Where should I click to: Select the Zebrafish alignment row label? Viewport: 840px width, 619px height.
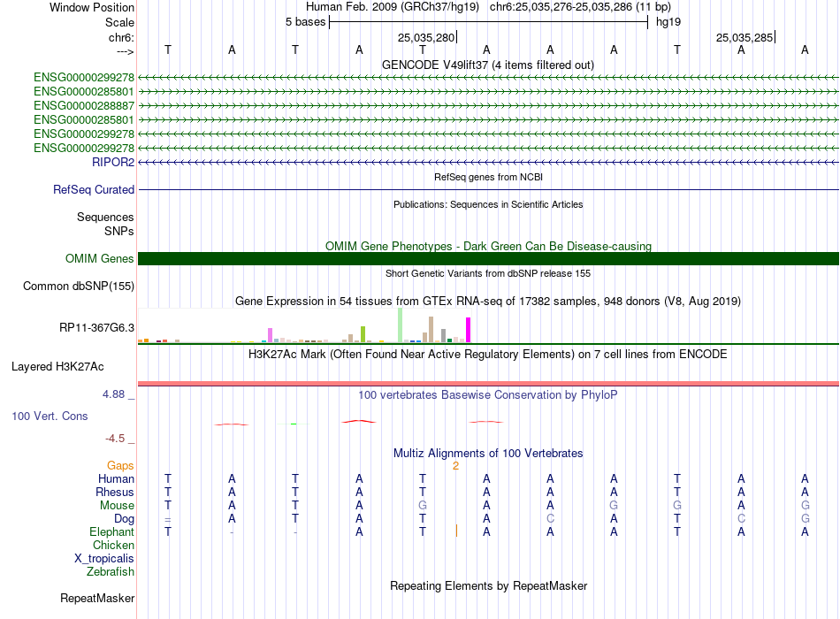111,571
